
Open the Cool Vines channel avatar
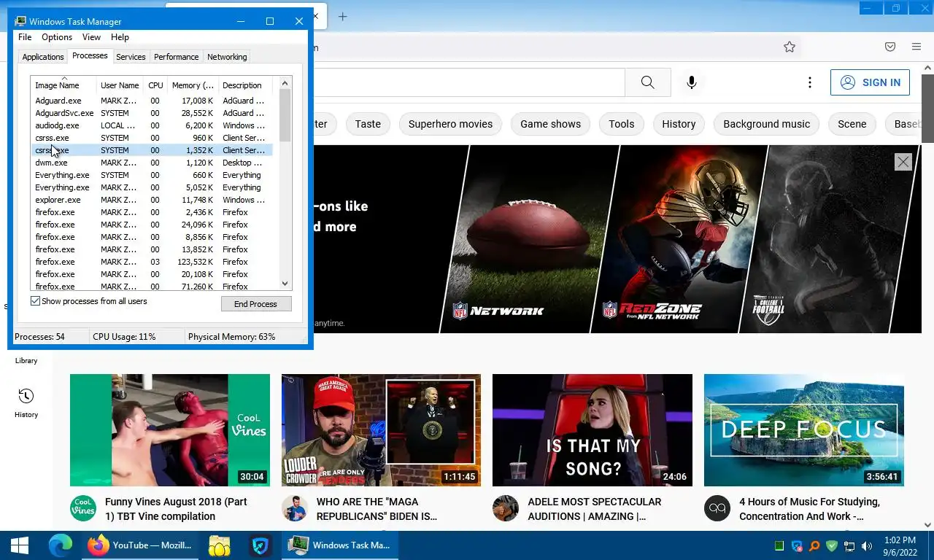point(82,508)
